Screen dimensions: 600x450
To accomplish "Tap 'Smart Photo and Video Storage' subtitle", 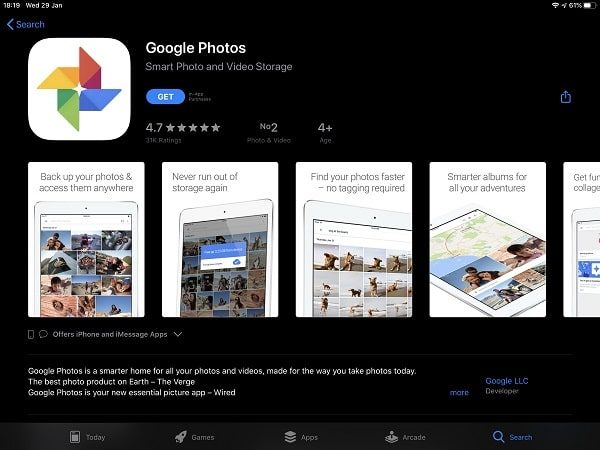I will pos(219,67).
